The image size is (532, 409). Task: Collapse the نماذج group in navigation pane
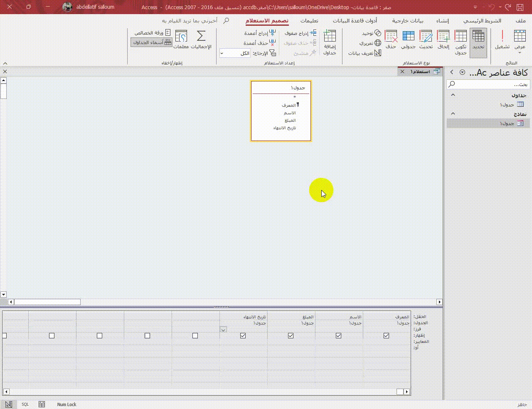click(453, 114)
